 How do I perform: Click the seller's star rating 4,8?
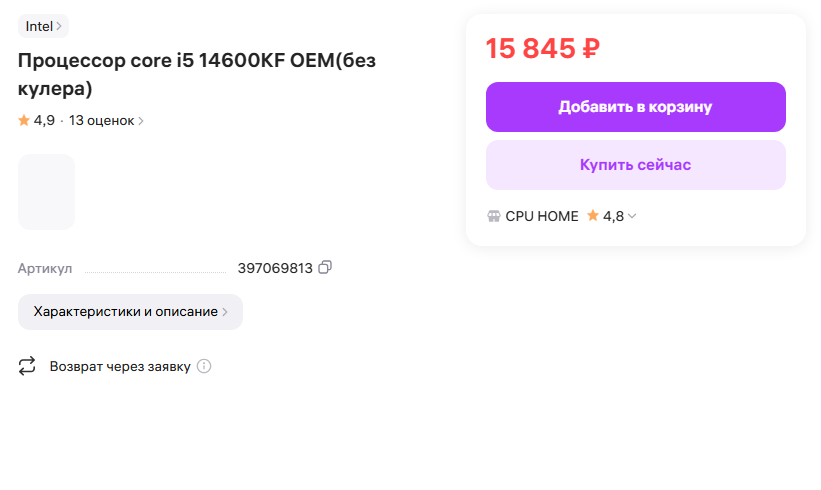tap(607, 216)
